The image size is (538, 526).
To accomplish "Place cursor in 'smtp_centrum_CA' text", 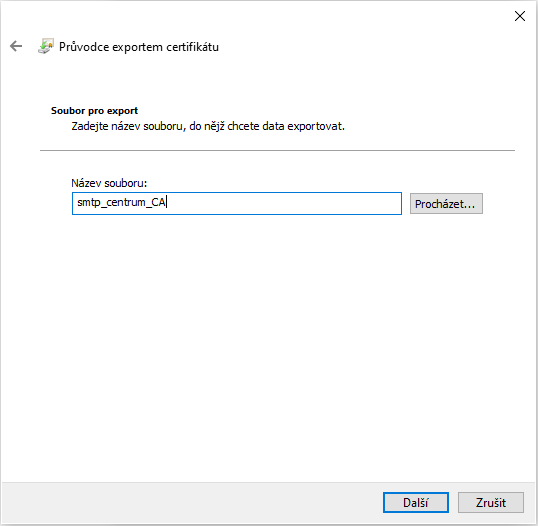I will pos(121,202).
